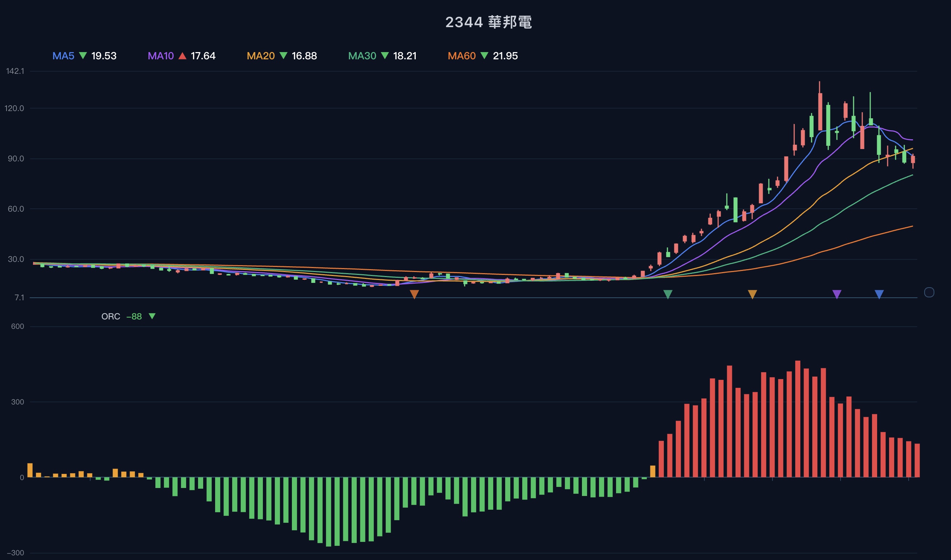
Task: Toggle the MA20 legend label
Action: (261, 56)
